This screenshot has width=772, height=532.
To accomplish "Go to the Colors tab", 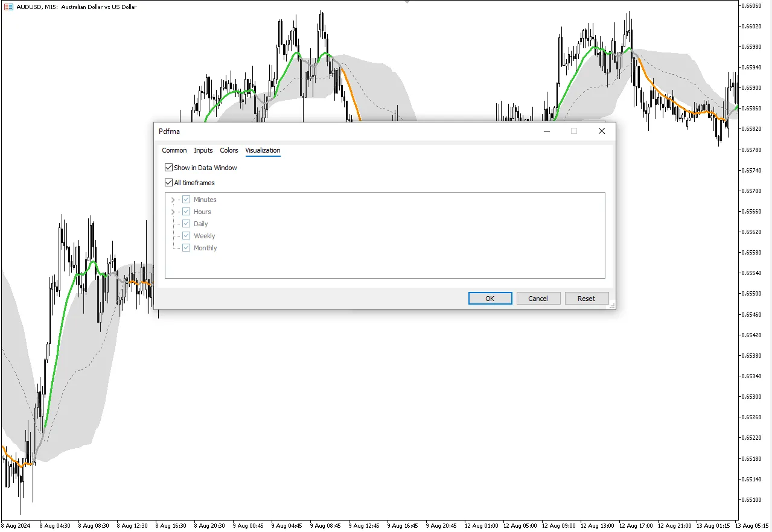I will point(229,150).
